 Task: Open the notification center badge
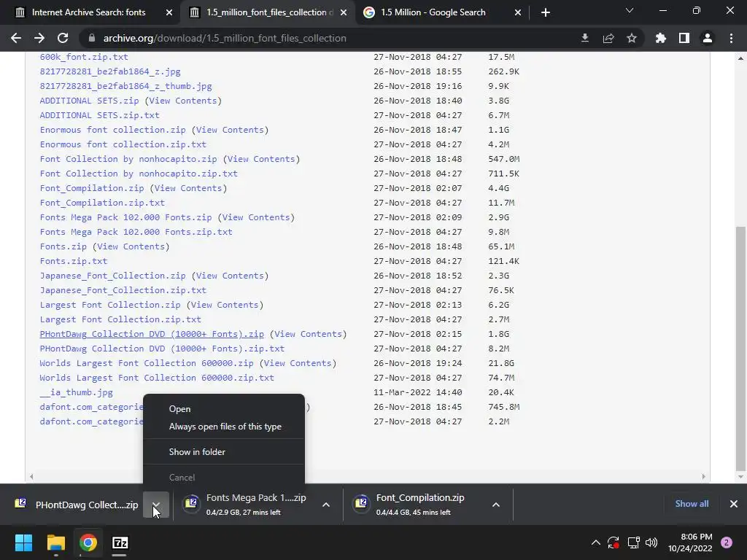click(x=727, y=542)
